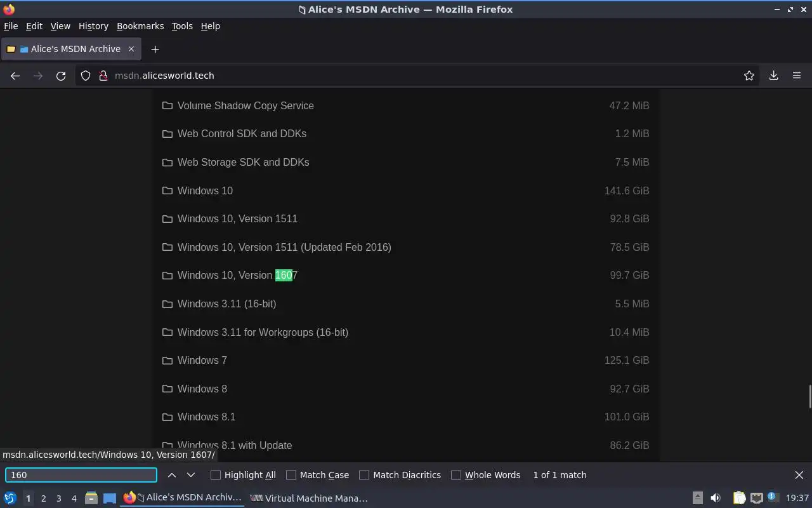Jump to previous find match arrow
The image size is (812, 508).
click(x=172, y=475)
